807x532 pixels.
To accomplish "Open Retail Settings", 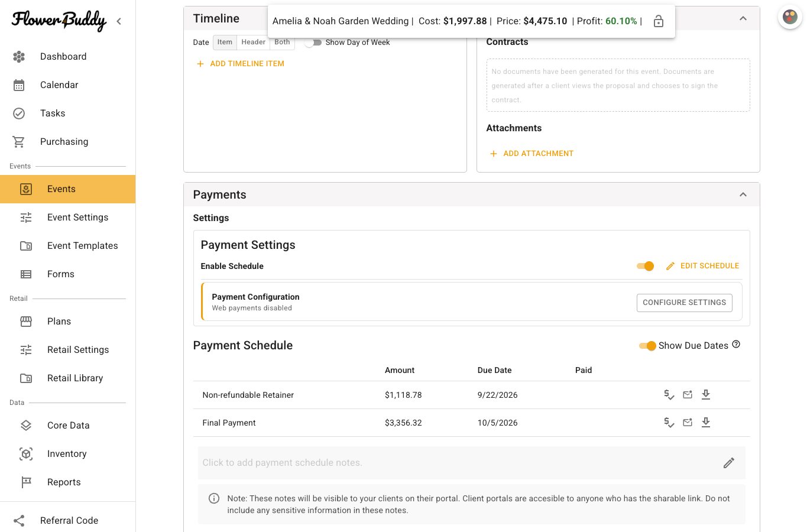I will (68, 350).
